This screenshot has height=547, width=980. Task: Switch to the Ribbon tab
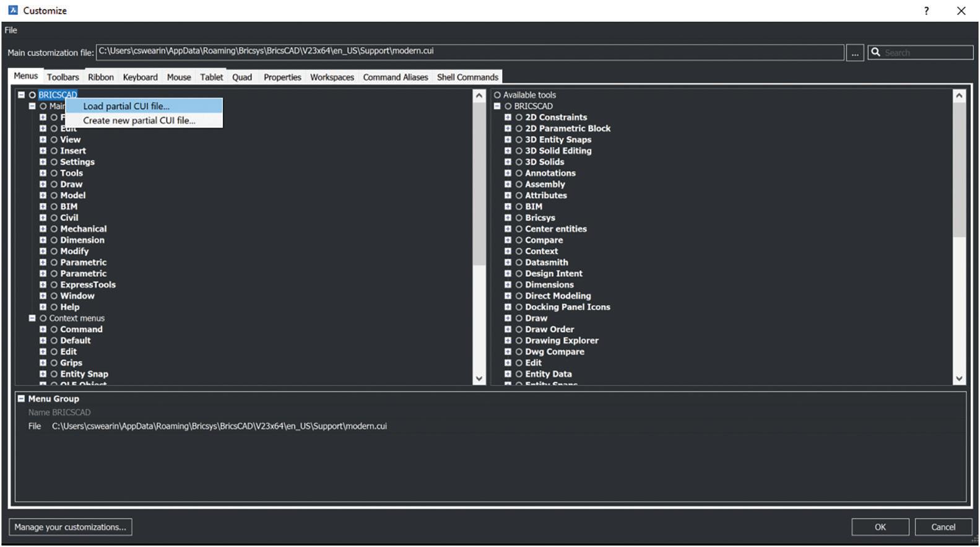coord(101,77)
